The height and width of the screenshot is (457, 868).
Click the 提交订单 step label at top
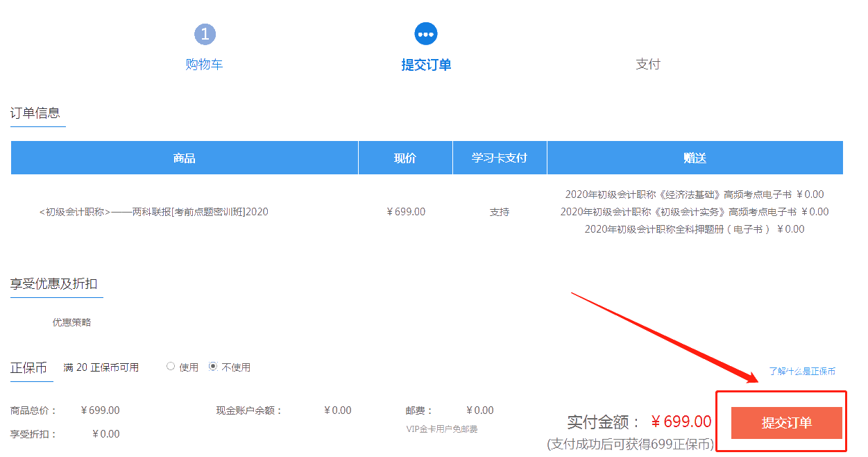click(426, 63)
